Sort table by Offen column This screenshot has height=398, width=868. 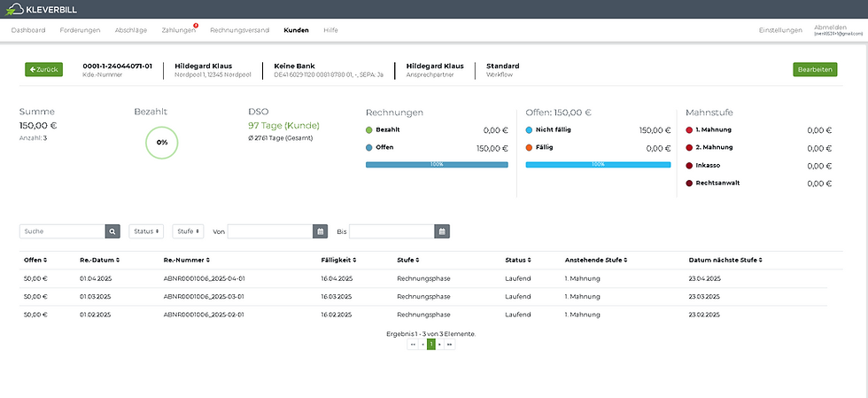tap(35, 260)
